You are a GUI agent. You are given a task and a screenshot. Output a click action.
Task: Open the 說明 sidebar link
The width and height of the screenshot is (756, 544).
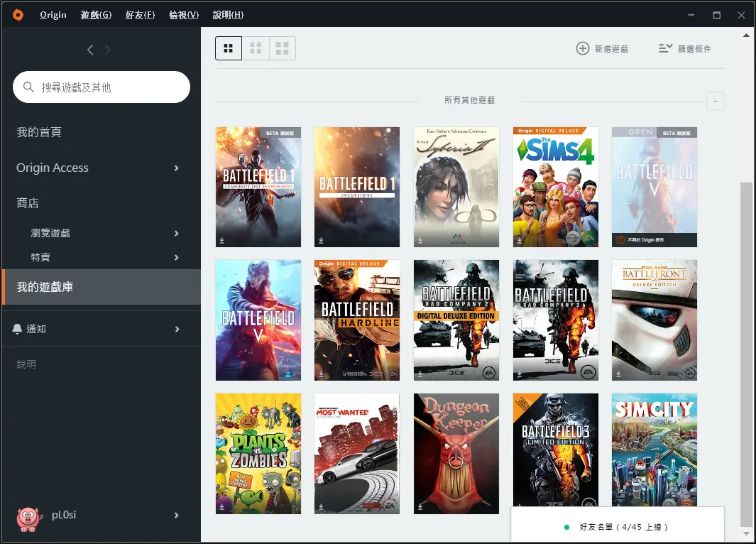click(x=26, y=364)
